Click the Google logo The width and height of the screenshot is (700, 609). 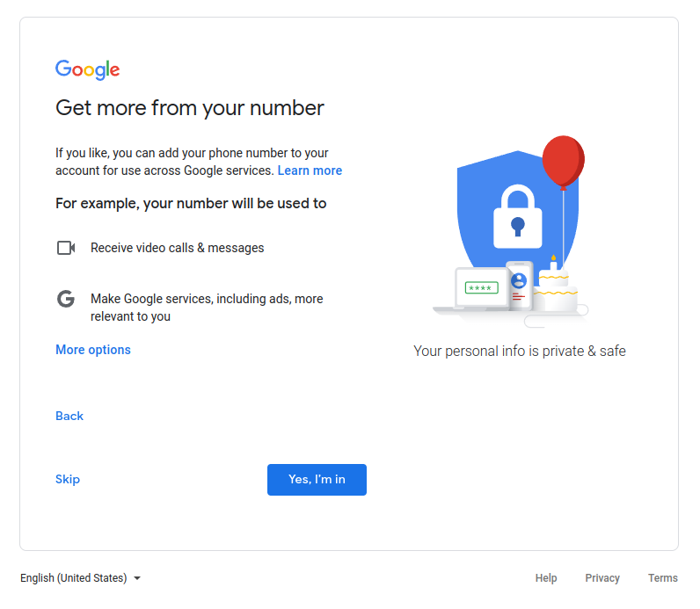click(x=88, y=69)
